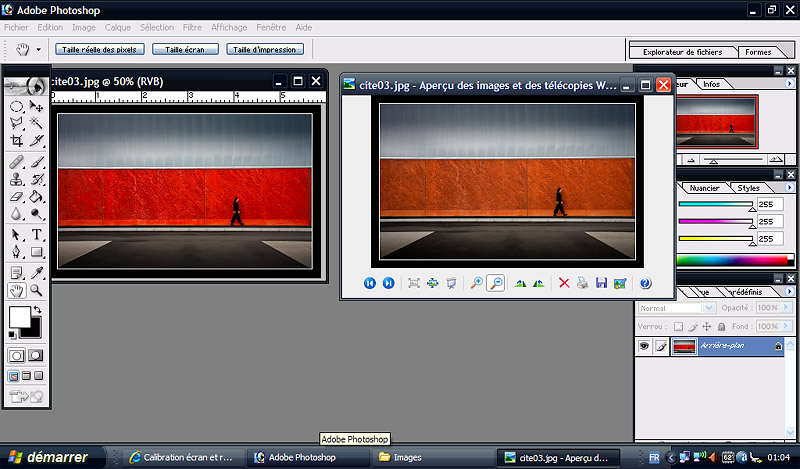Image resolution: width=800 pixels, height=469 pixels.
Task: Select the Clone Stamp tool
Action: coord(16,179)
